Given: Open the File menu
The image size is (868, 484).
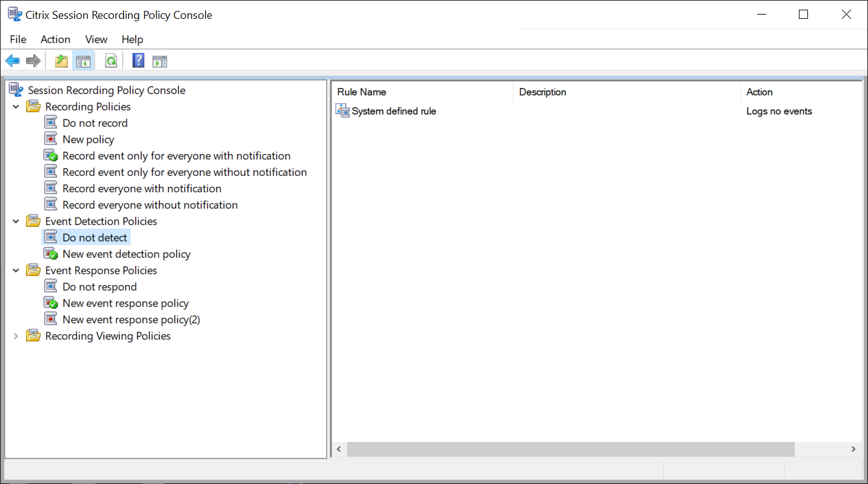Looking at the screenshot, I should coord(18,39).
